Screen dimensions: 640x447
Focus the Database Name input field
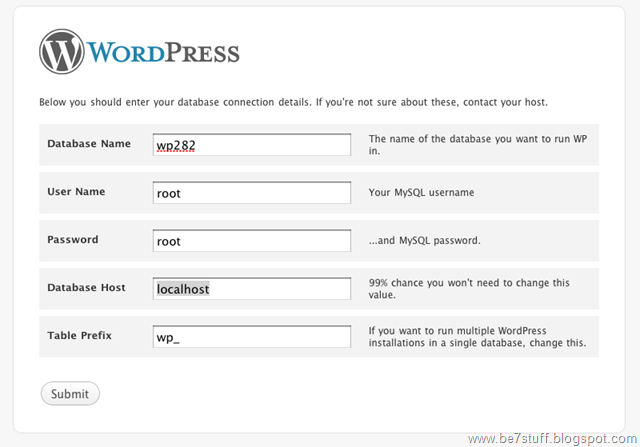coord(252,145)
